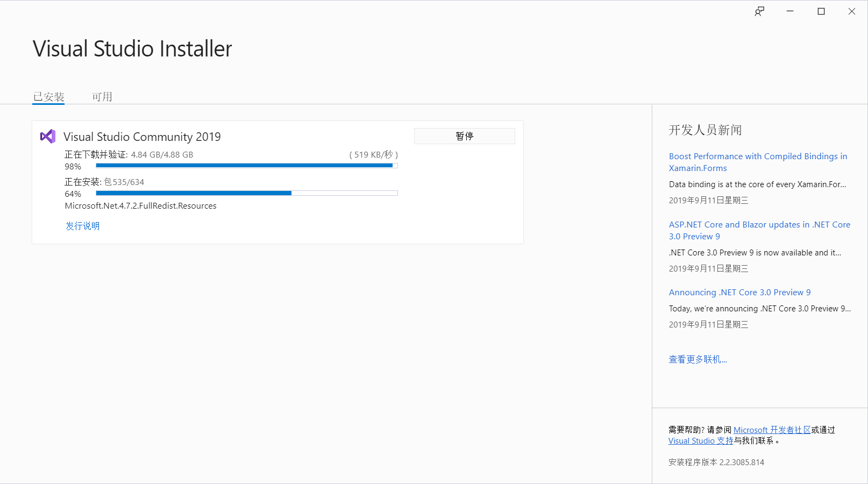Open Boost Performance with Compiled Bindings article
Screen dimensions: 868x484
pos(758,162)
